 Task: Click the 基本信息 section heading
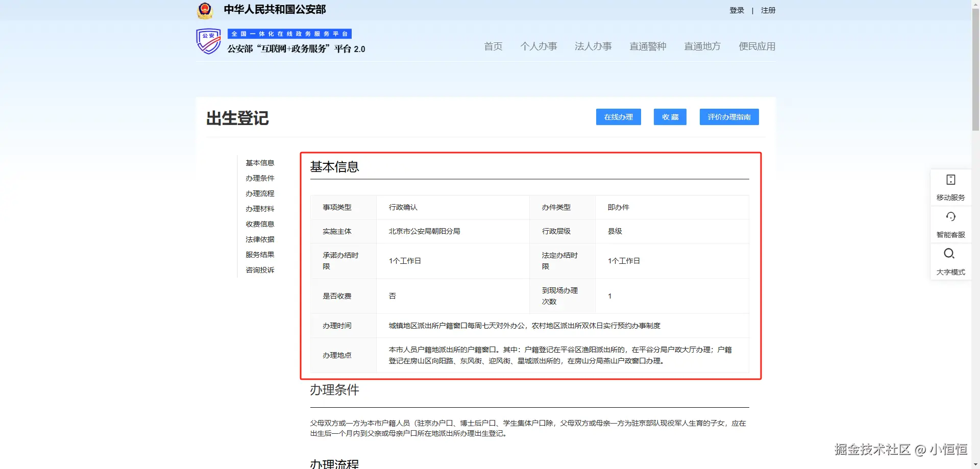(x=334, y=167)
